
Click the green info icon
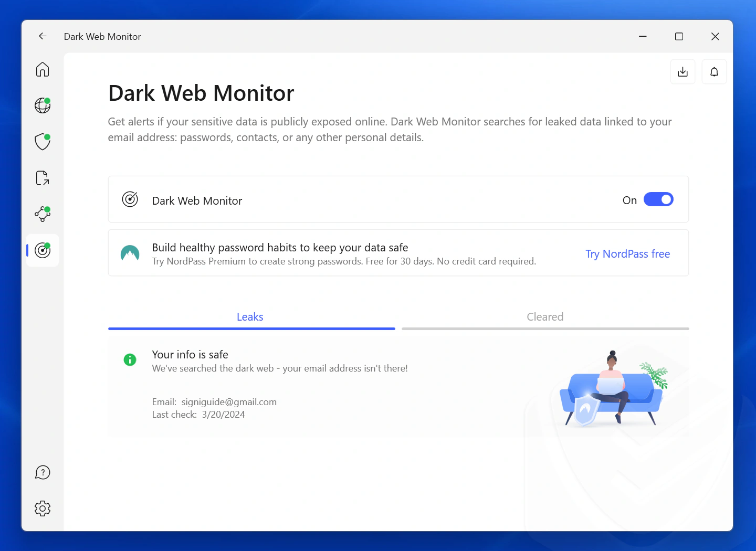coord(130,359)
